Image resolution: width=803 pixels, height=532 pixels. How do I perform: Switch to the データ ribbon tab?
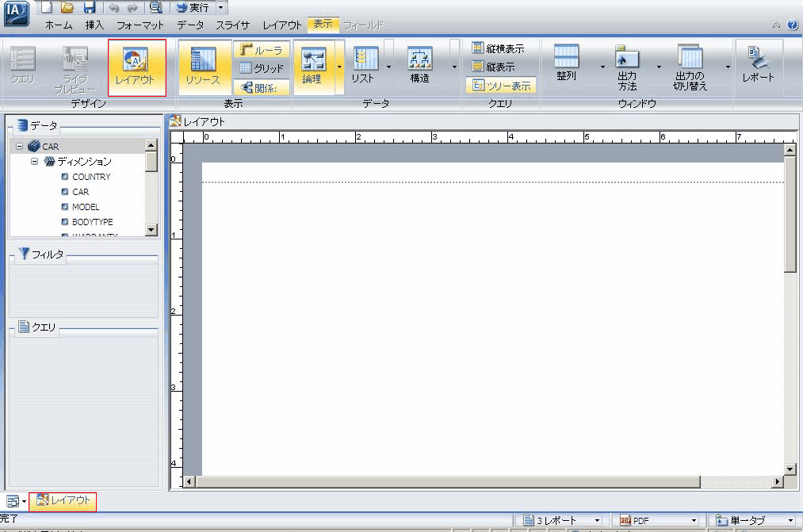pyautogui.click(x=190, y=25)
